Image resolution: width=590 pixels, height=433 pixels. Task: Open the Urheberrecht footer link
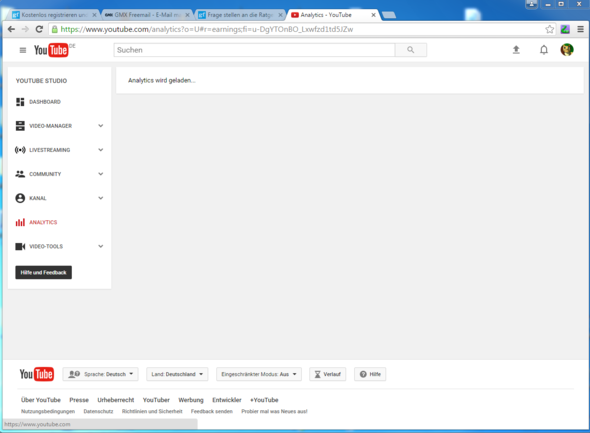[116, 400]
